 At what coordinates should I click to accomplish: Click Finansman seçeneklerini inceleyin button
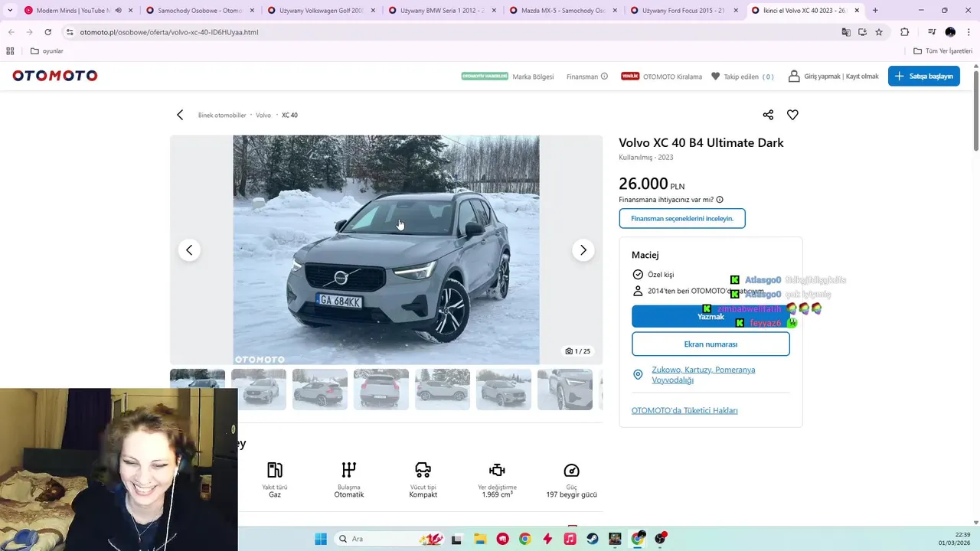tap(682, 218)
